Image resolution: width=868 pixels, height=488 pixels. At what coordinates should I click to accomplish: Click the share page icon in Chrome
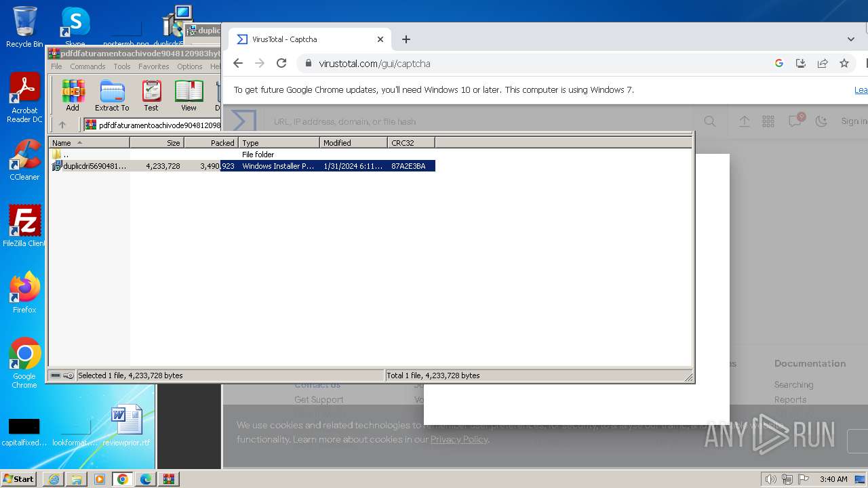823,63
